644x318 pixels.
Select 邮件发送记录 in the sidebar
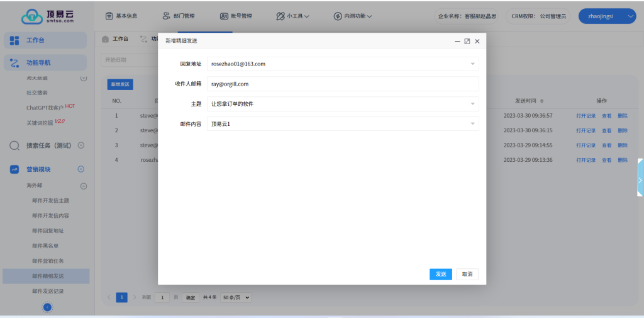tap(48, 292)
